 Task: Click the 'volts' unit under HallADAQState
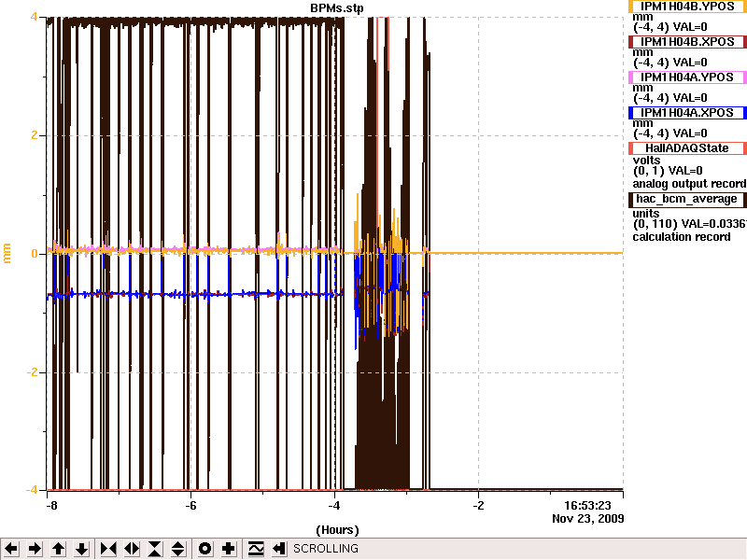(646, 160)
